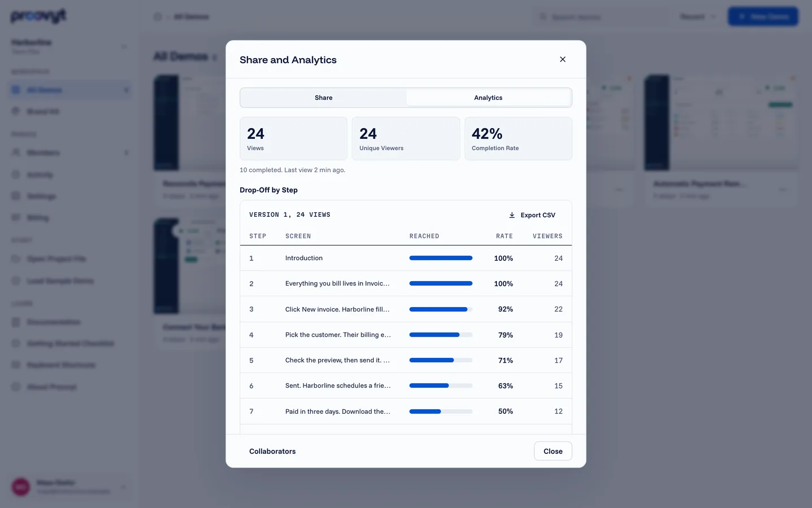Image resolution: width=812 pixels, height=508 pixels.
Task: Click the New Demo button behind dialog
Action: (763, 16)
